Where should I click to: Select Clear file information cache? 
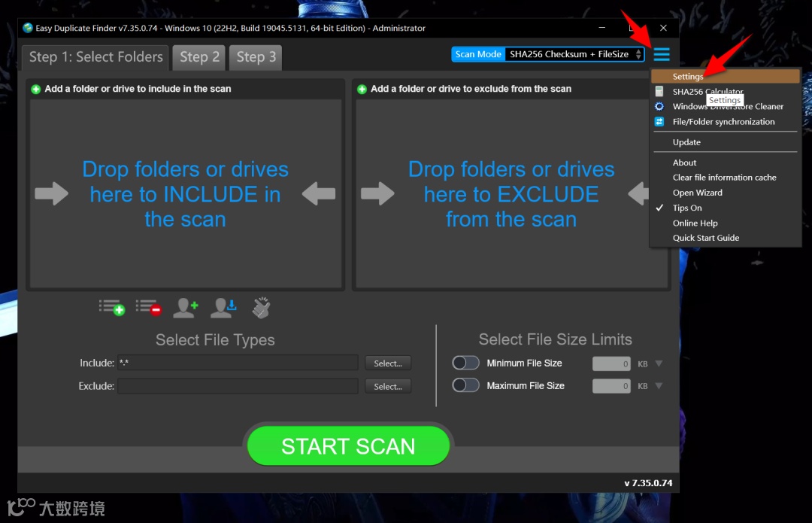point(725,178)
